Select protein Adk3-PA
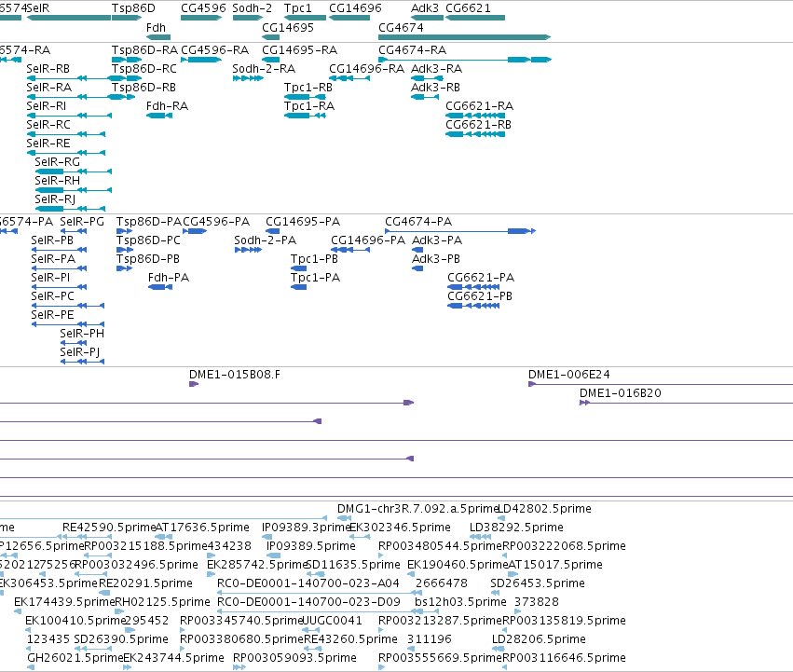Image resolution: width=793 pixels, height=672 pixels. pos(437,240)
